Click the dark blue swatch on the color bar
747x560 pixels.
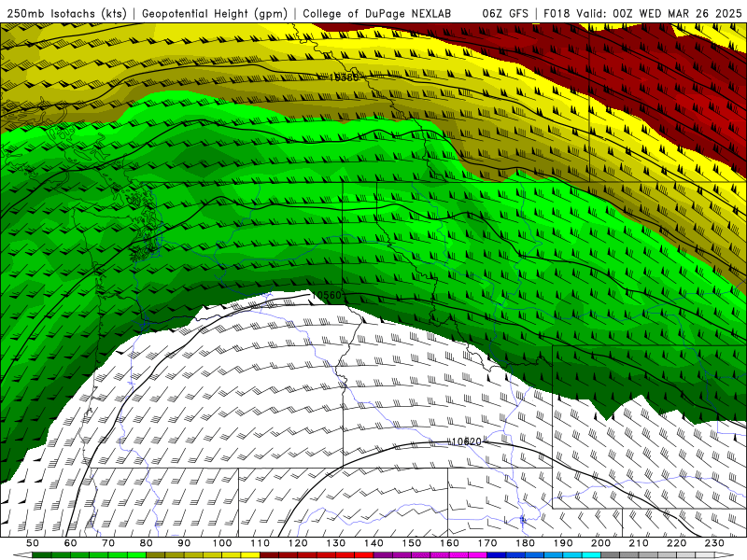tap(497, 555)
